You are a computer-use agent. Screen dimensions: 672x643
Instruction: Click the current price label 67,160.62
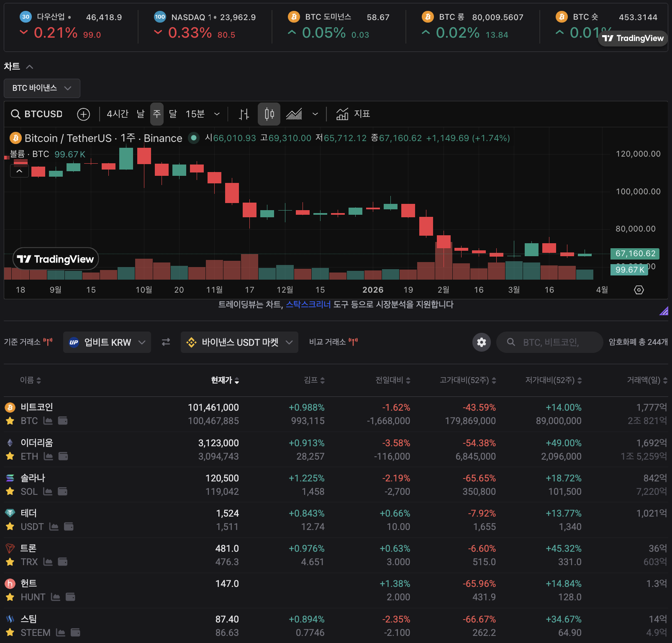pos(635,254)
